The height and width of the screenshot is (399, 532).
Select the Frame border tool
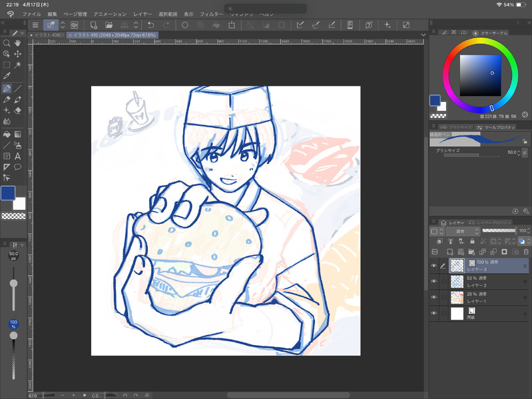[7, 156]
